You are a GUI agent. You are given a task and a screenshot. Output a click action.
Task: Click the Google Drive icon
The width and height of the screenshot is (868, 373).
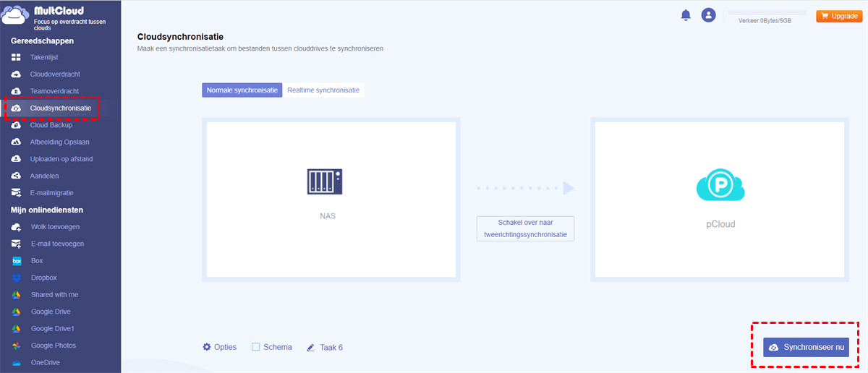pyautogui.click(x=16, y=312)
